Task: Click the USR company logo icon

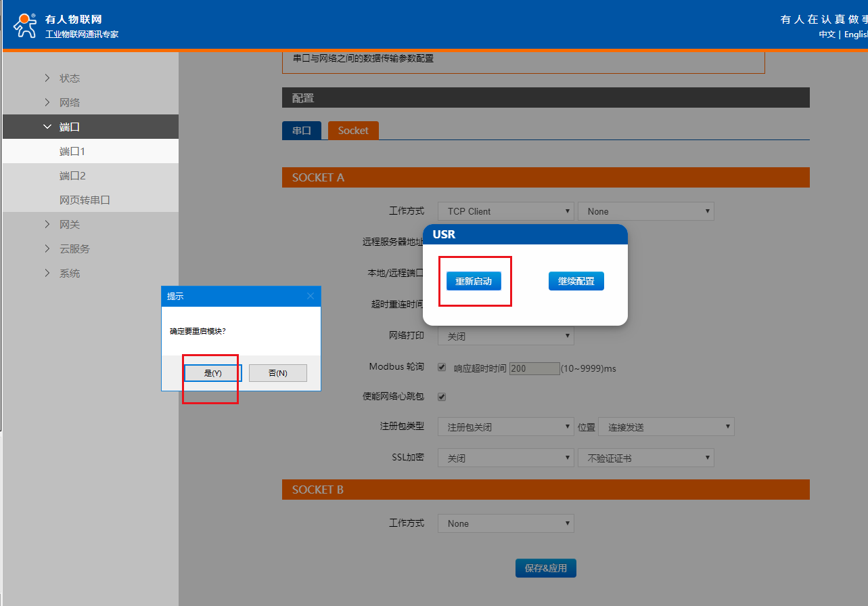Action: [x=26, y=25]
